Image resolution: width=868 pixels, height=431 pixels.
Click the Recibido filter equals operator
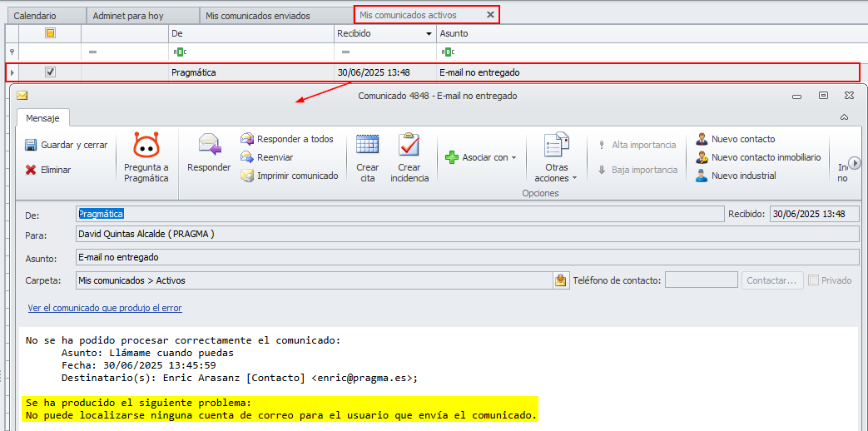point(345,52)
